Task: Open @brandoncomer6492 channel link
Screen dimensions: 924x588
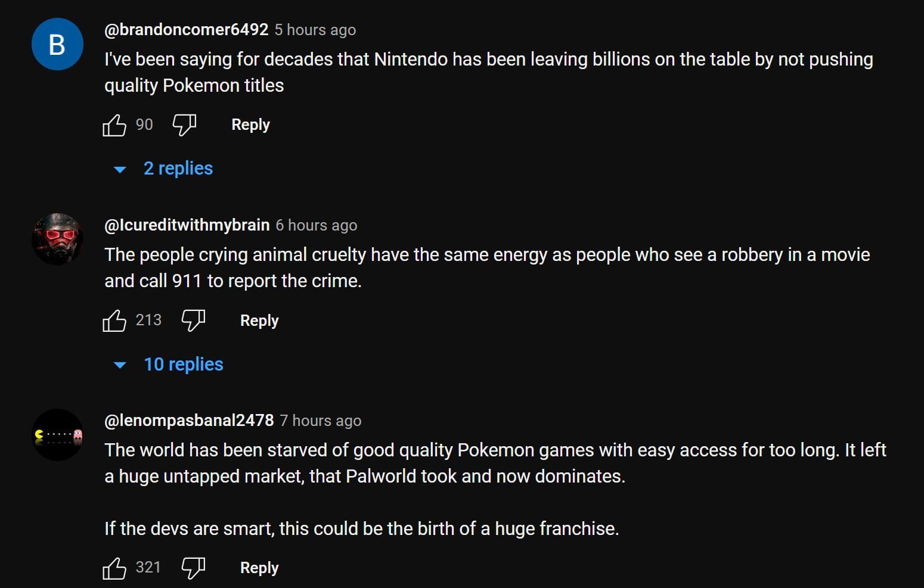Action: click(186, 30)
